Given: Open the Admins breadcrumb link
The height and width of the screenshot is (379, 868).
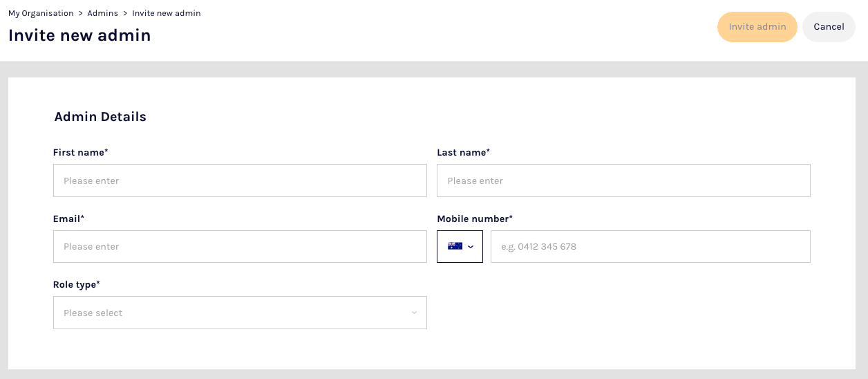Looking at the screenshot, I should pyautogui.click(x=102, y=13).
